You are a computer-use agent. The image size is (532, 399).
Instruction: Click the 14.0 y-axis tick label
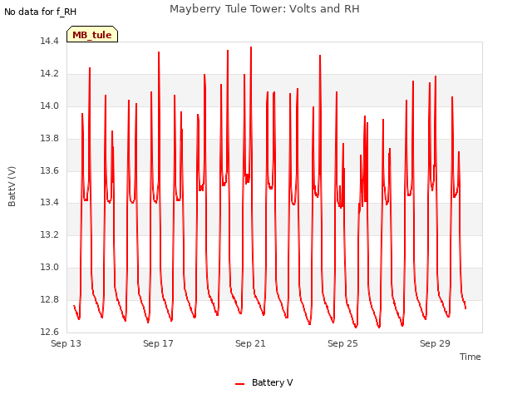[x=50, y=106]
